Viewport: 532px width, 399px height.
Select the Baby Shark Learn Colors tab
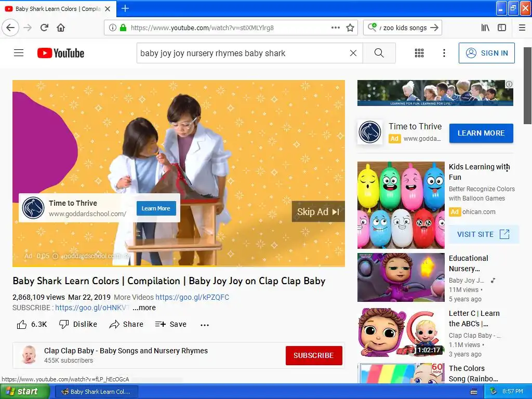58,9
